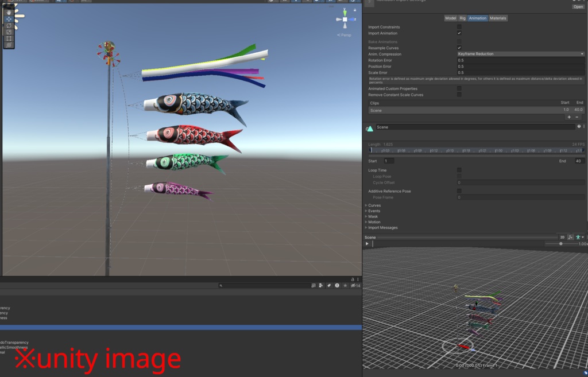Enable the Loop Time checkbox

click(x=459, y=170)
